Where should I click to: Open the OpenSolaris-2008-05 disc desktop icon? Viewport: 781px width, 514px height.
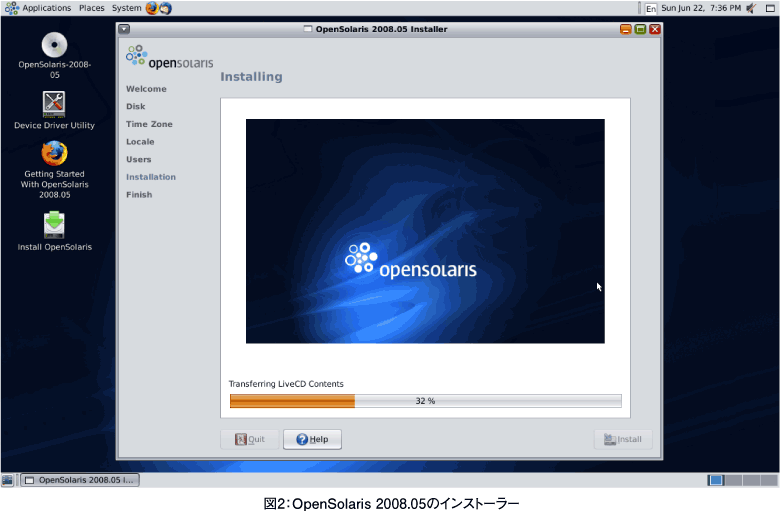pyautogui.click(x=54, y=45)
